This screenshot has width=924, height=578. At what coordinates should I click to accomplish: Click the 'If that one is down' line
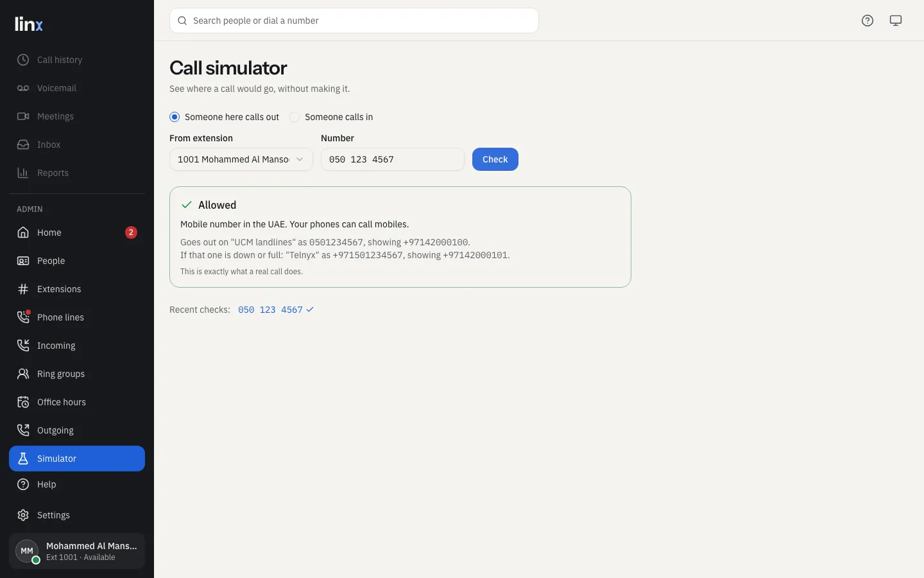point(345,255)
